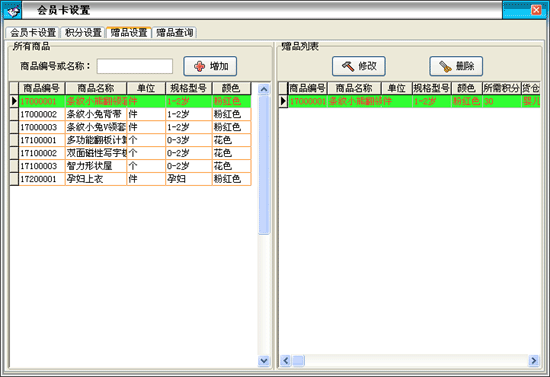Click the app icon in title bar
This screenshot has width=550, height=377.
click(x=13, y=11)
